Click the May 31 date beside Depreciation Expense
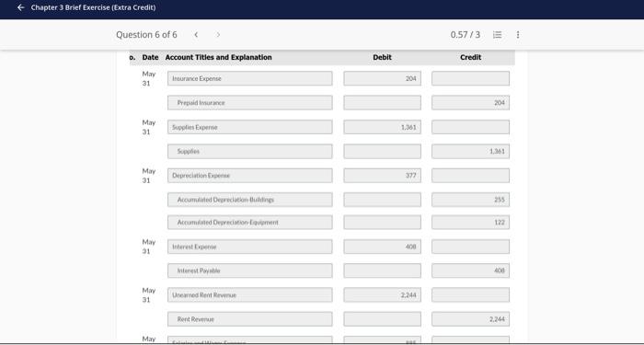Image resolution: width=644 pixels, height=345 pixels. pyautogui.click(x=149, y=176)
